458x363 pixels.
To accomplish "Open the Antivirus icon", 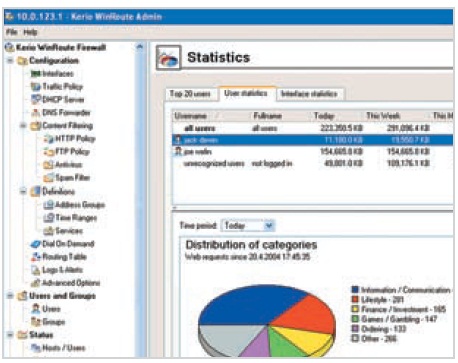I will [x=49, y=165].
